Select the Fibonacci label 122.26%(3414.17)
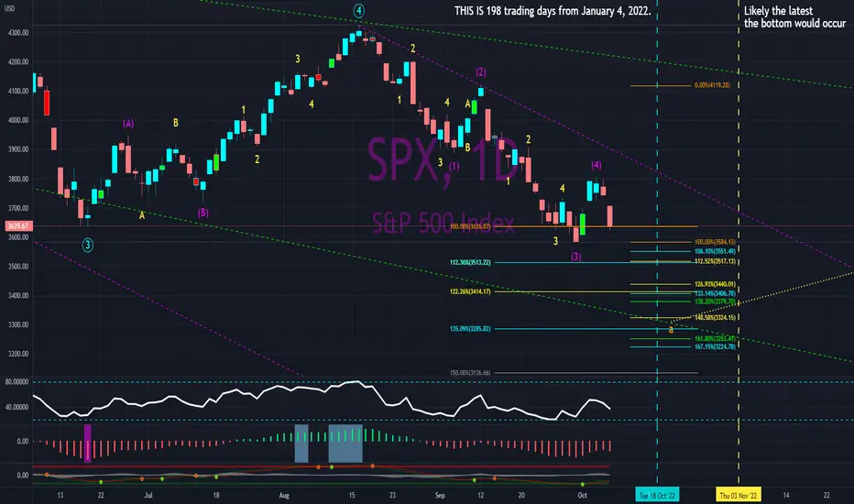 [470, 292]
